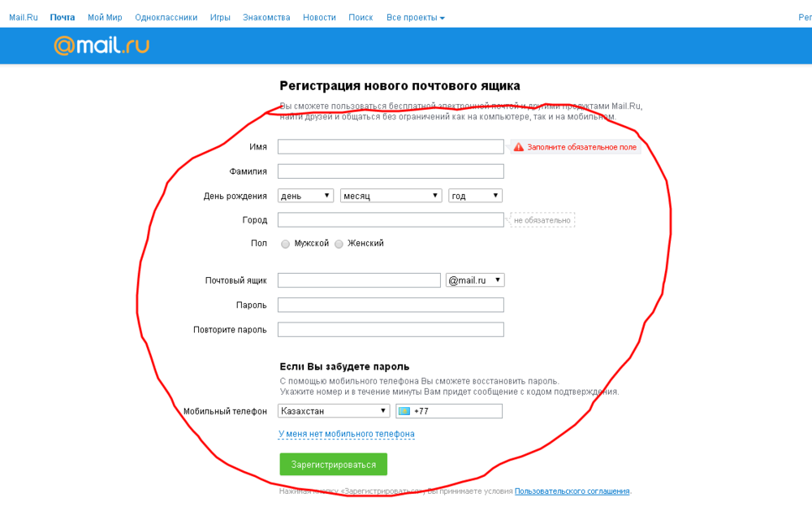Image resolution: width=812 pixels, height=524 pixels.
Task: Focus the Почтовый ящик input field
Action: point(359,280)
